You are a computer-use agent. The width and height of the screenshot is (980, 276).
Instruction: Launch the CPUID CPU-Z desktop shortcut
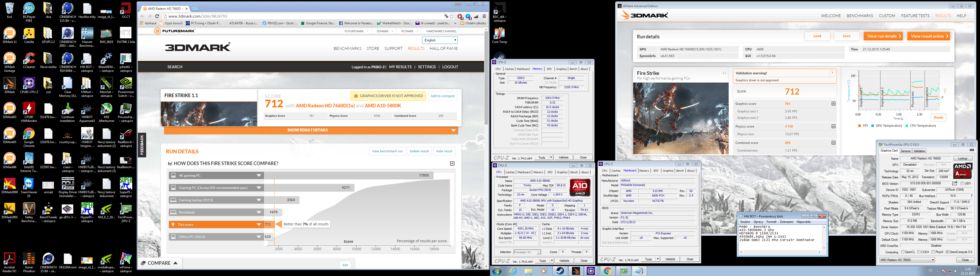(x=29, y=86)
